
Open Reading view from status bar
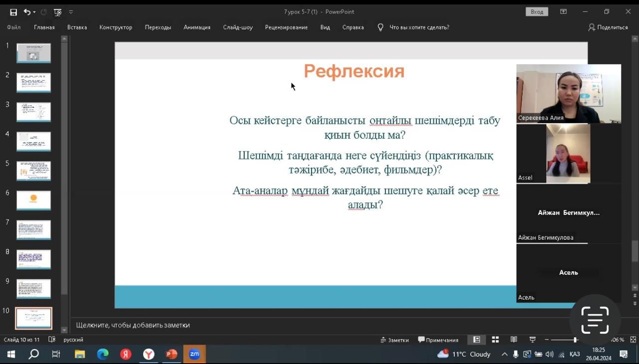click(514, 340)
